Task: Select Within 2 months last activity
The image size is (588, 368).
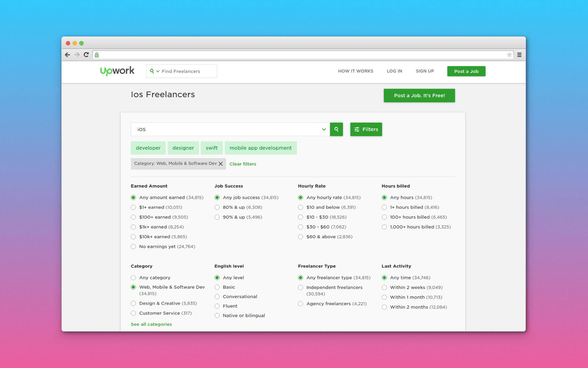Action: click(x=384, y=307)
